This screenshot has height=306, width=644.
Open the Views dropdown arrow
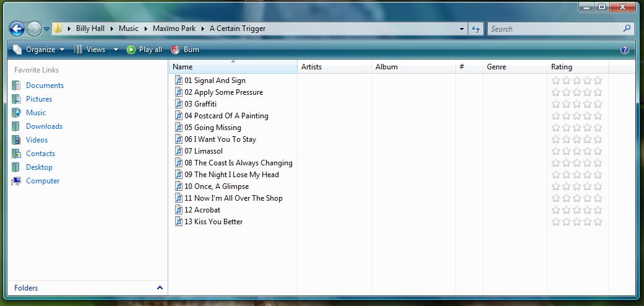point(116,50)
